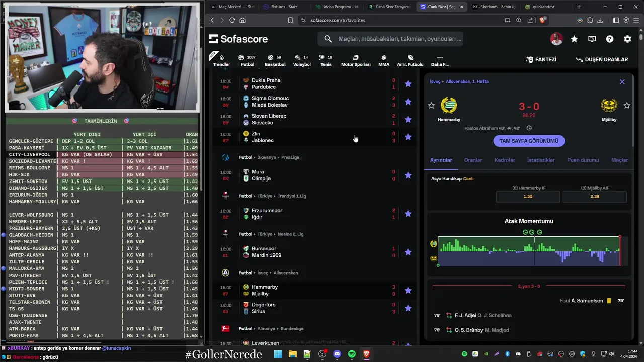Click the address bar sofascore.com/tr/favorites
This screenshot has width=644, height=362.
click(x=338, y=20)
